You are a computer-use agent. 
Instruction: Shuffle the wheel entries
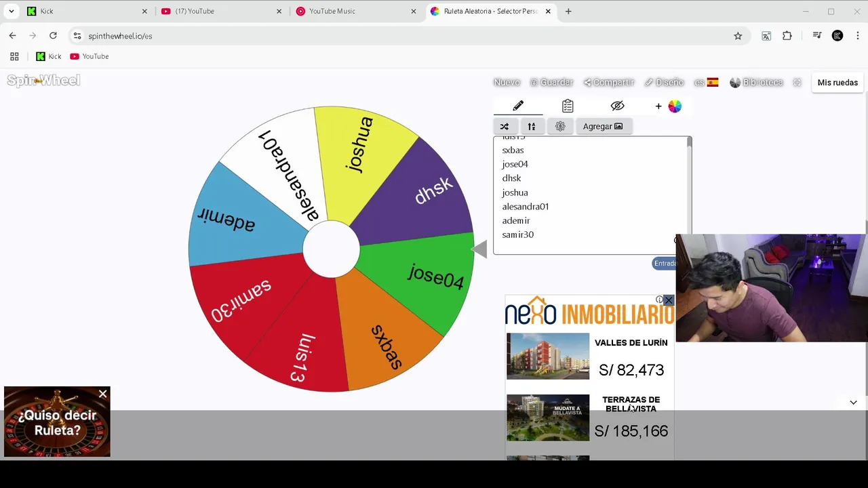tap(505, 127)
